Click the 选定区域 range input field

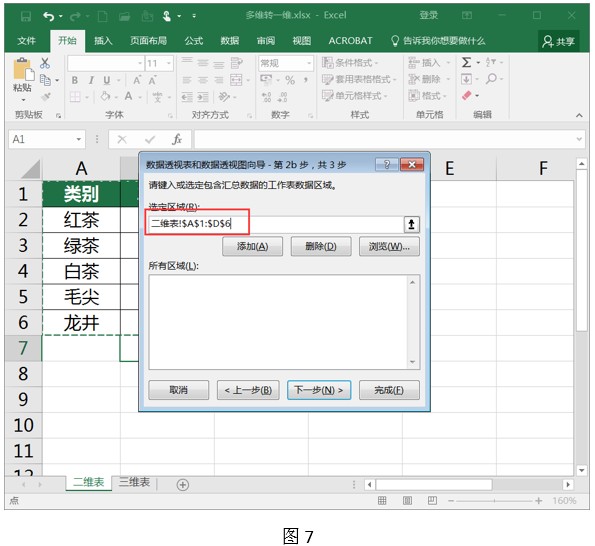[x=276, y=224]
